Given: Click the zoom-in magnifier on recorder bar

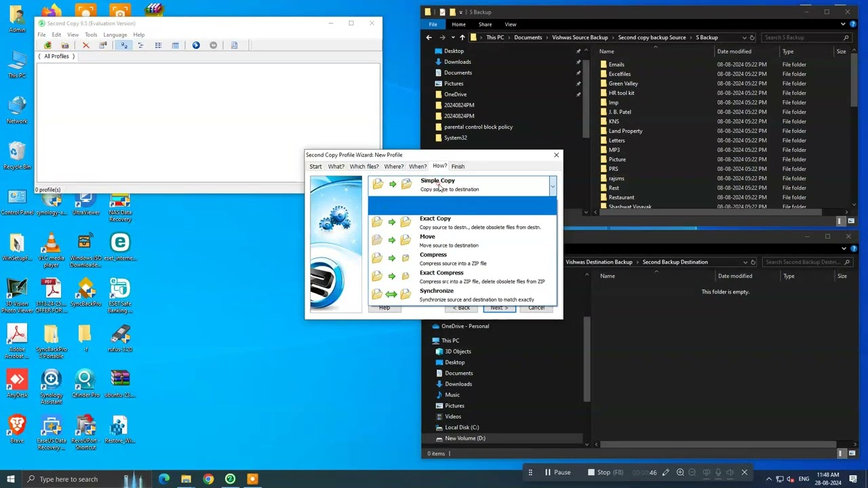Looking at the screenshot, I should (x=679, y=472).
